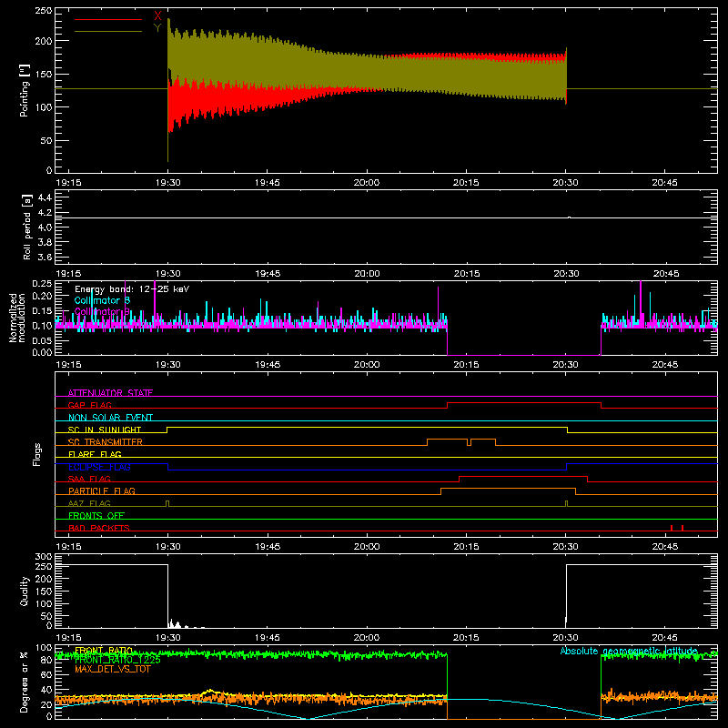Click the 250 value on Pointing axis
This screenshot has width=728, height=728.
(44, 11)
